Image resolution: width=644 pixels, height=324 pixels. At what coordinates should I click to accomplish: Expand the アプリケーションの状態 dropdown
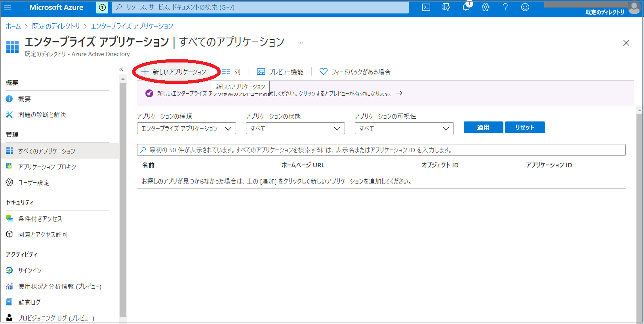295,129
